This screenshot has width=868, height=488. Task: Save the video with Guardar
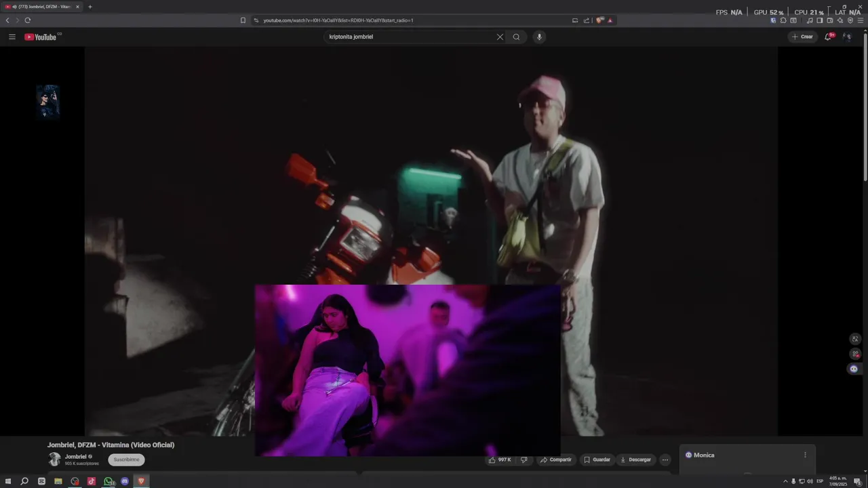point(597,460)
